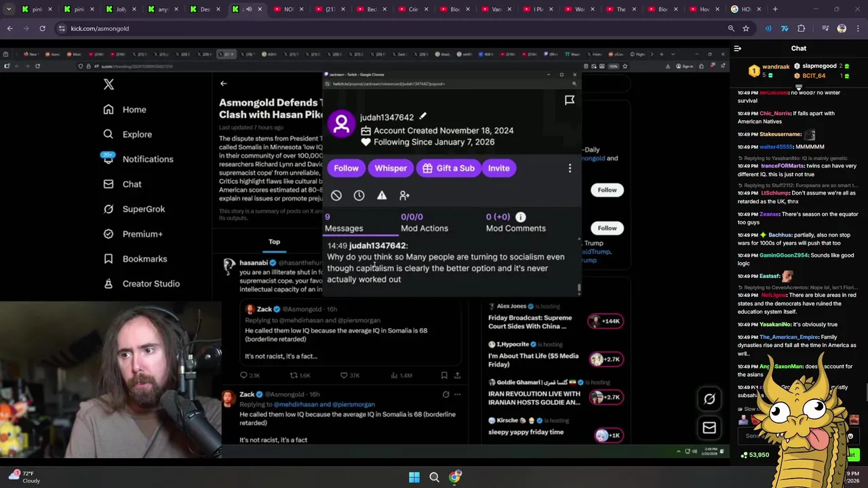Viewport: 868px width, 488px height.
Task: Open X logo home in streamed page
Action: (x=108, y=85)
